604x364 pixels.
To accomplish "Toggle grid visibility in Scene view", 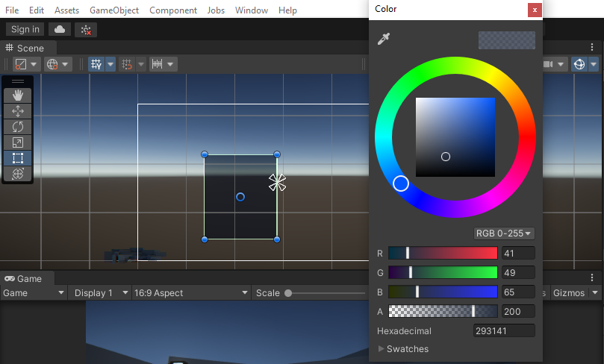I will pos(96,64).
